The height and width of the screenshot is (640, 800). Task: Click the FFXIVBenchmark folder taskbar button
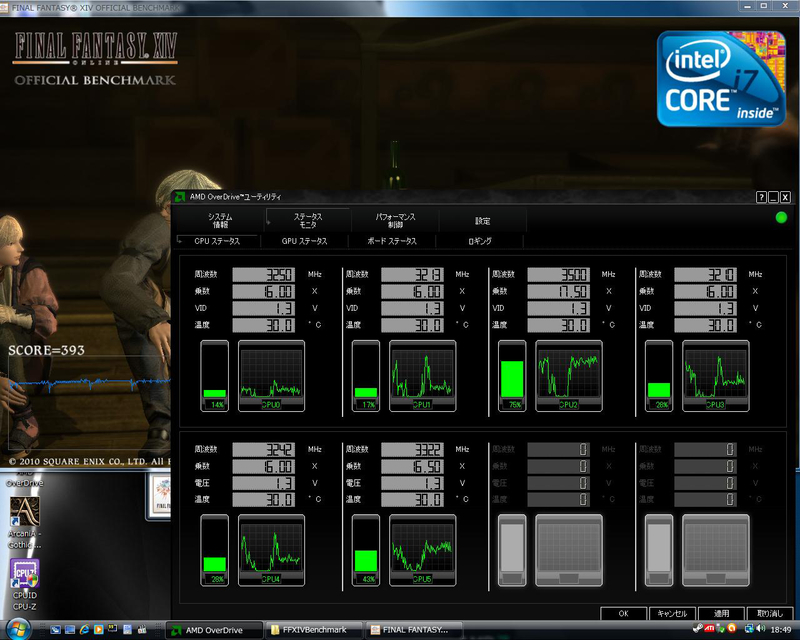[314, 630]
